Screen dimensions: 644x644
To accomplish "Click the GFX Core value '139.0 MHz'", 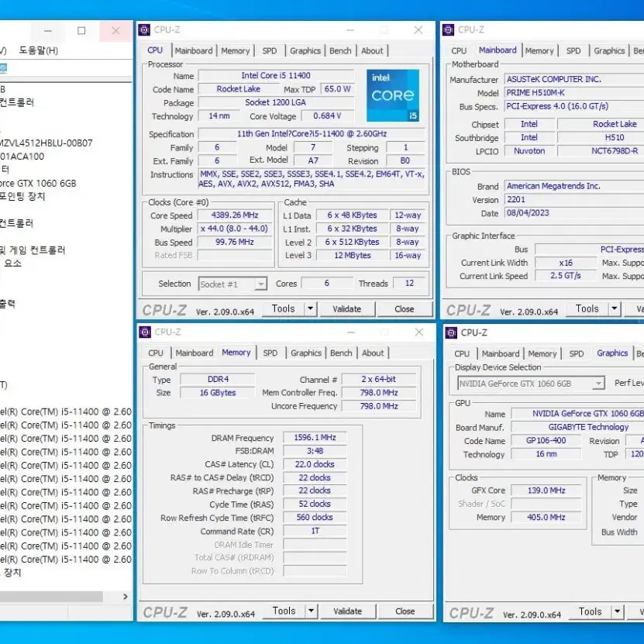I will click(x=546, y=491).
